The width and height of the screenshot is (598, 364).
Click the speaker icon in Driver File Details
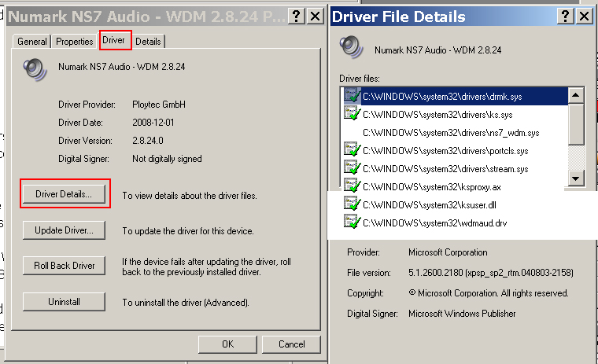[x=352, y=48]
